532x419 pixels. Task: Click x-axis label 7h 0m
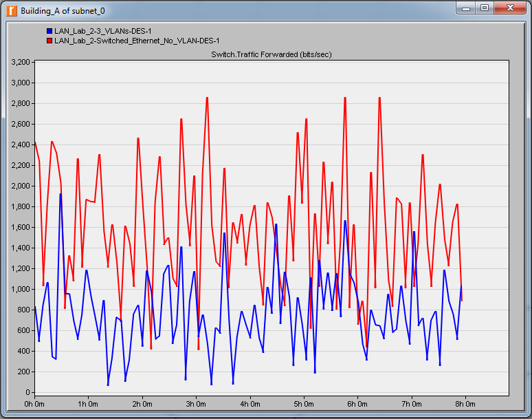tap(412, 404)
